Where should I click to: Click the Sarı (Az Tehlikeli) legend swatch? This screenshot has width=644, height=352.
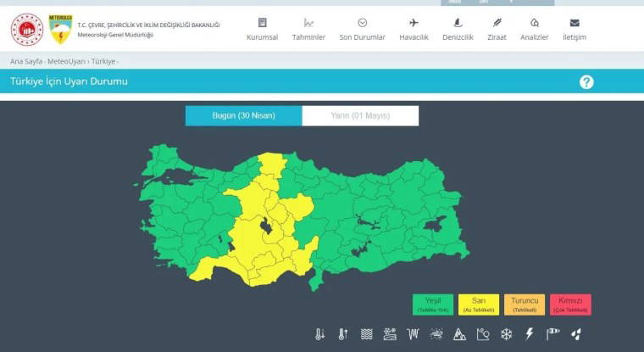[479, 305]
